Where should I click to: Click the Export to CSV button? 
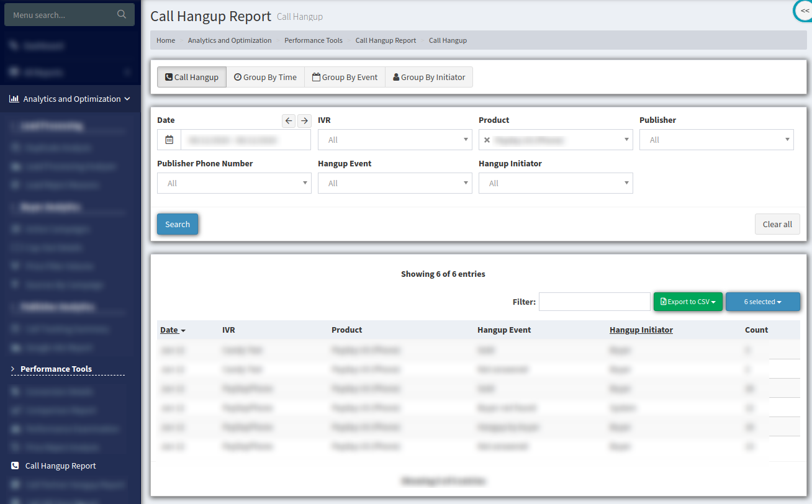coord(688,302)
